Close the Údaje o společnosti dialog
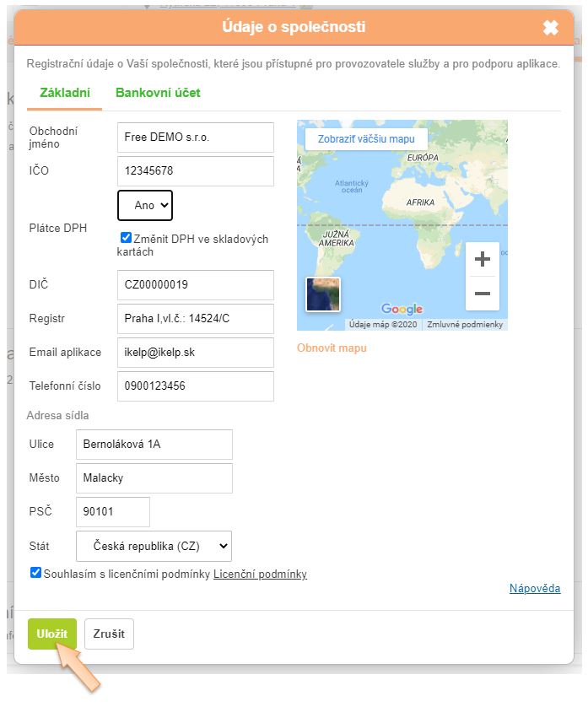The height and width of the screenshot is (712, 588). 550,28
